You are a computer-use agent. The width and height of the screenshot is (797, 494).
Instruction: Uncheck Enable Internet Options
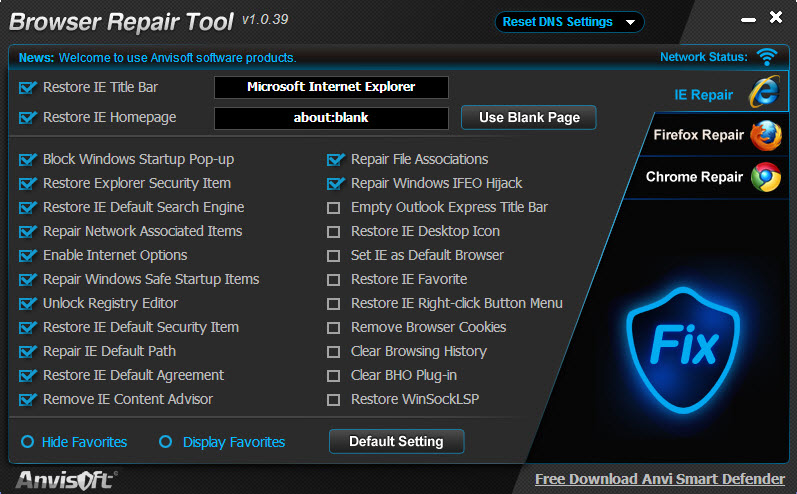coord(27,256)
